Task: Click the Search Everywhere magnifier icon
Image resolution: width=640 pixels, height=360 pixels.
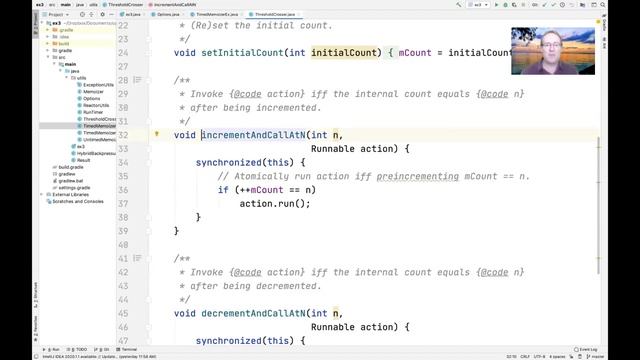Action: pyautogui.click(x=602, y=5)
